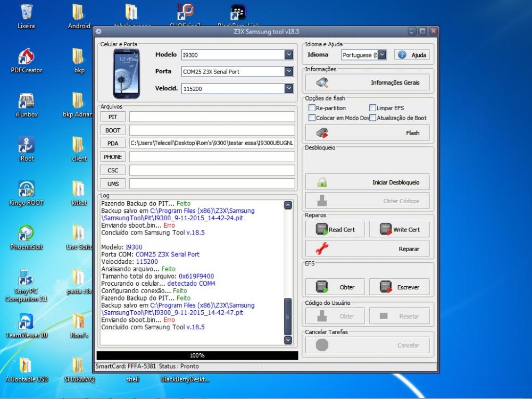Check Colocar em Modo Download option

tap(312, 118)
